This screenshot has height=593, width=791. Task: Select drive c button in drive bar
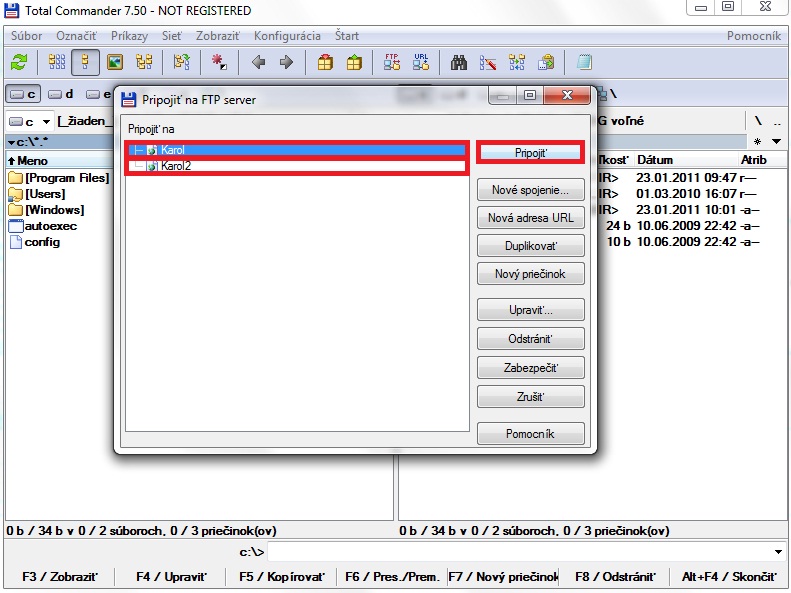(23, 94)
